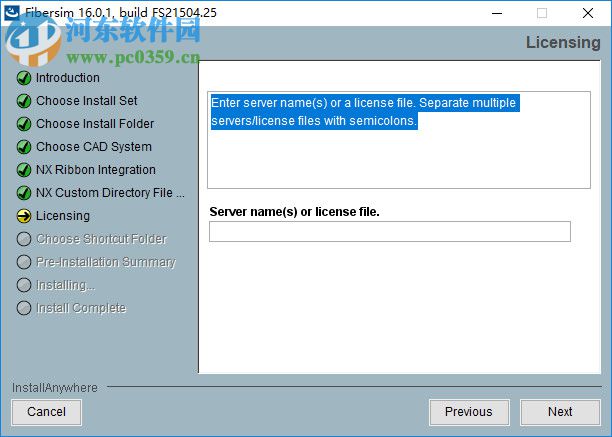Click the 'Server name(s) or license file.' label
The height and width of the screenshot is (437, 612).
click(x=294, y=211)
